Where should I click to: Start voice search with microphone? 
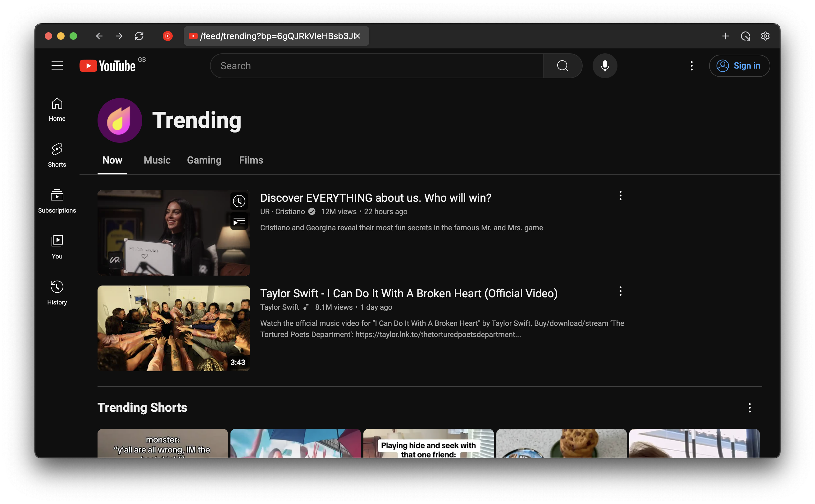tap(604, 66)
